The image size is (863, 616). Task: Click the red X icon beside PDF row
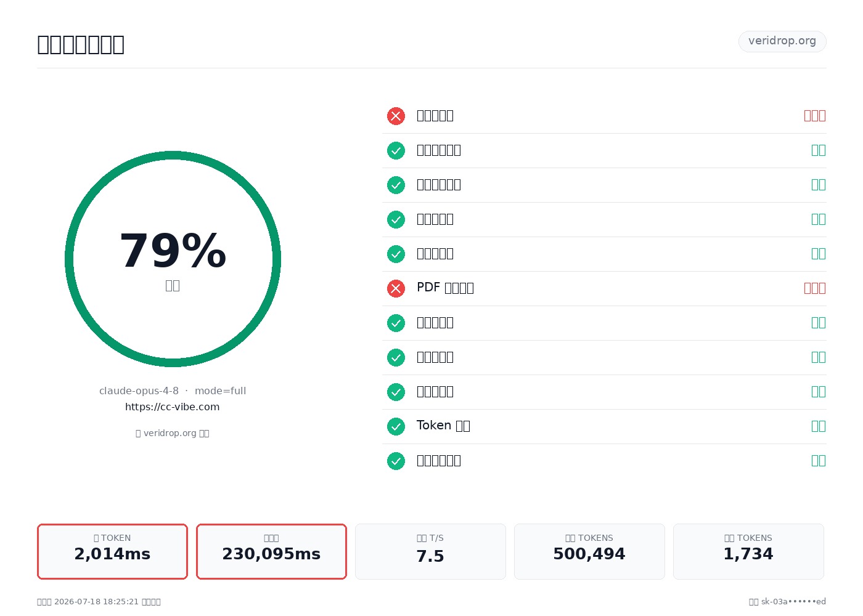click(x=396, y=288)
